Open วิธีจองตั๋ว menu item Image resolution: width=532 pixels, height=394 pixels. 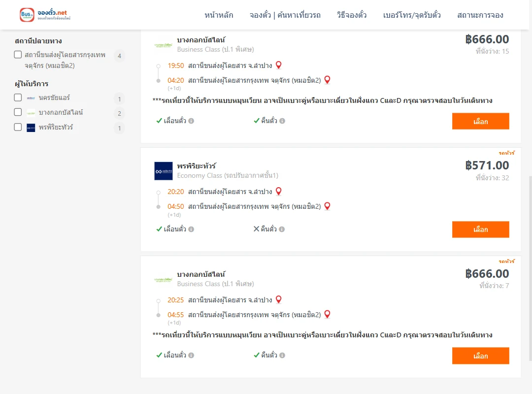coord(352,15)
